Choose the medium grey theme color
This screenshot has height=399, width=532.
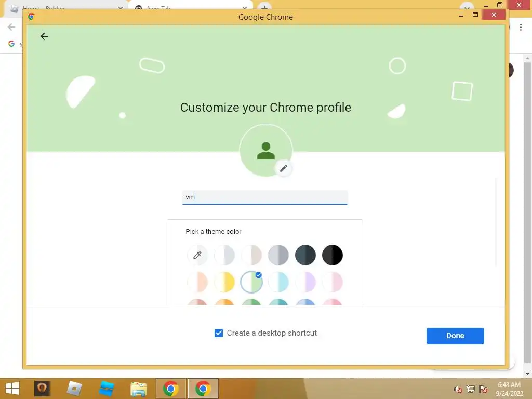coord(278,255)
